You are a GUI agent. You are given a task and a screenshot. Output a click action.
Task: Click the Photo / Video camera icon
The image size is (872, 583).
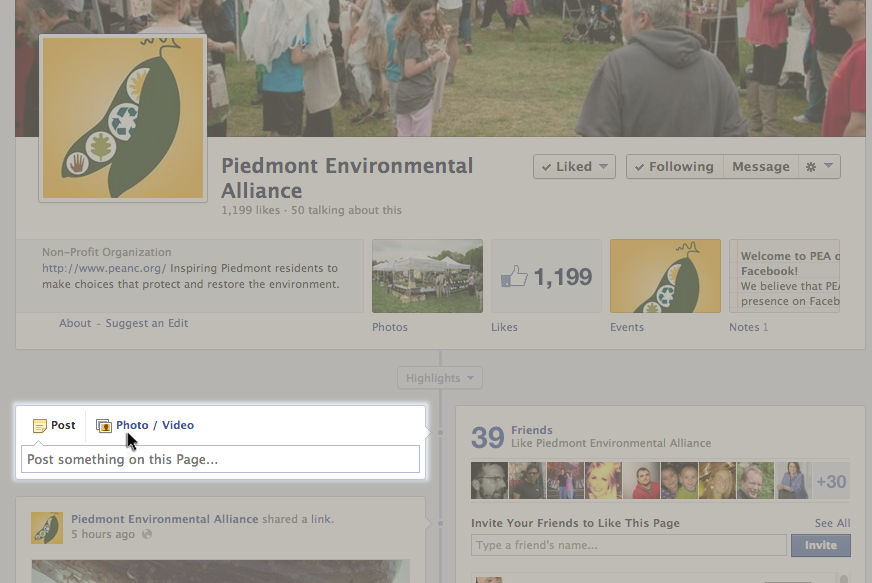[104, 426]
